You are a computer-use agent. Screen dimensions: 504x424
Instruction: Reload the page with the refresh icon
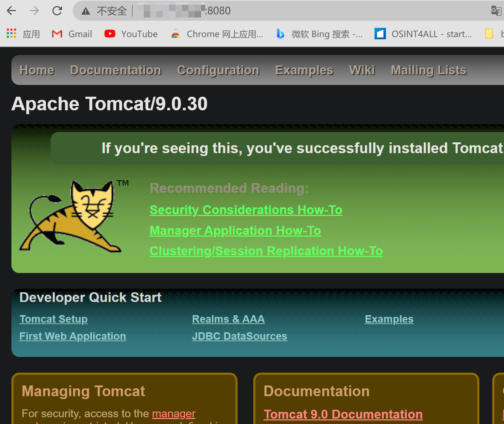[x=57, y=11]
